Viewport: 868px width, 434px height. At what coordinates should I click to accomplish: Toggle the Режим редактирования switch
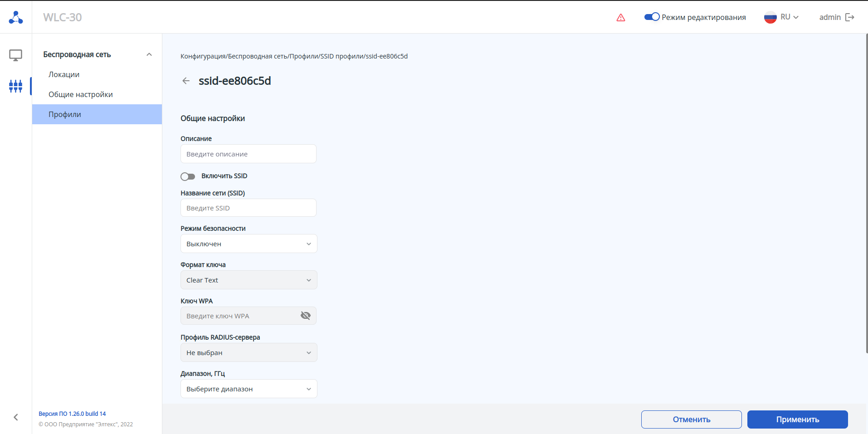click(652, 17)
